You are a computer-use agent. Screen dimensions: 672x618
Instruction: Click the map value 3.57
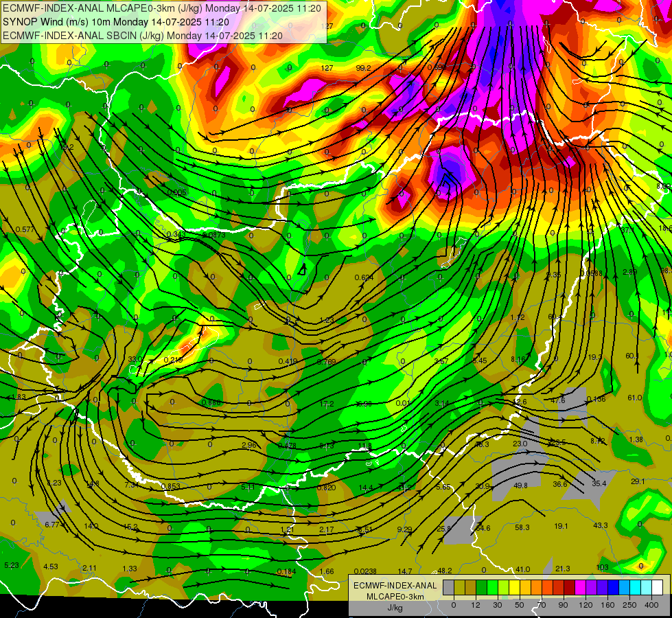pyautogui.click(x=441, y=361)
